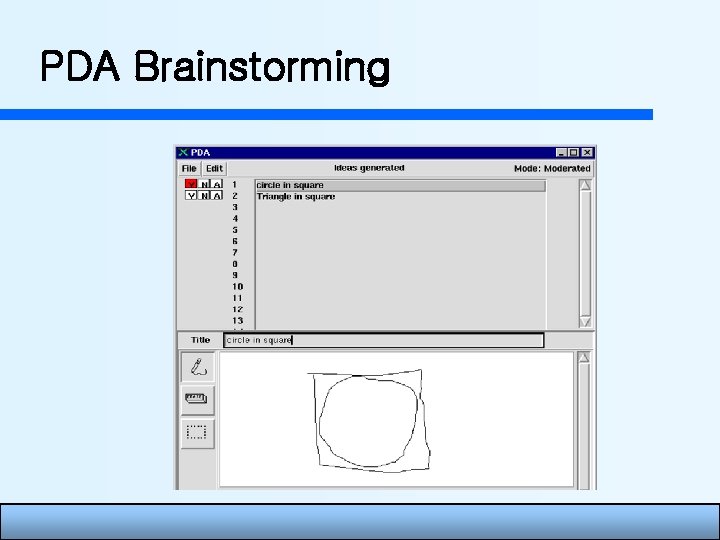Click the Title input field
The width and height of the screenshot is (720, 540).
click(384, 340)
